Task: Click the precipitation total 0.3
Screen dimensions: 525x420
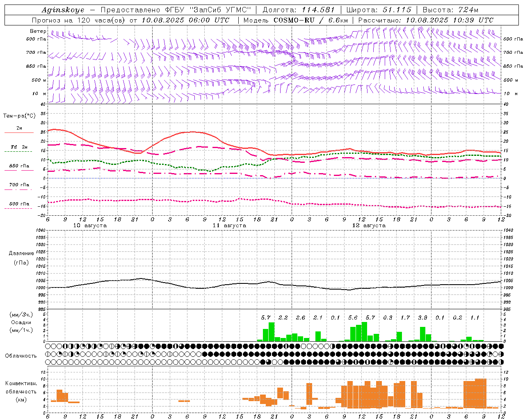Action: coord(388,318)
